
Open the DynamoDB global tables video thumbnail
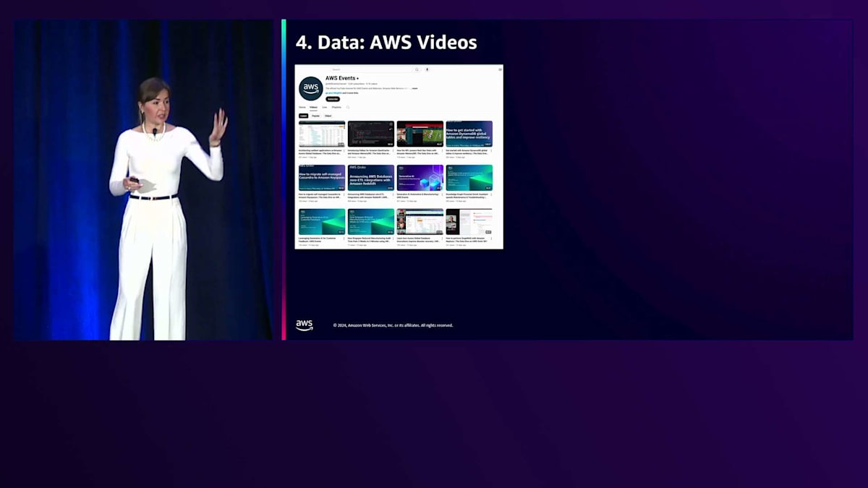(x=469, y=134)
